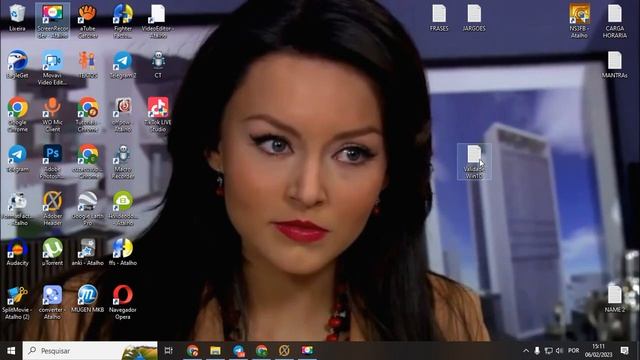Select the JARGOES text file
Image resolution: width=640 pixels, height=360 pixels.
pyautogui.click(x=474, y=18)
